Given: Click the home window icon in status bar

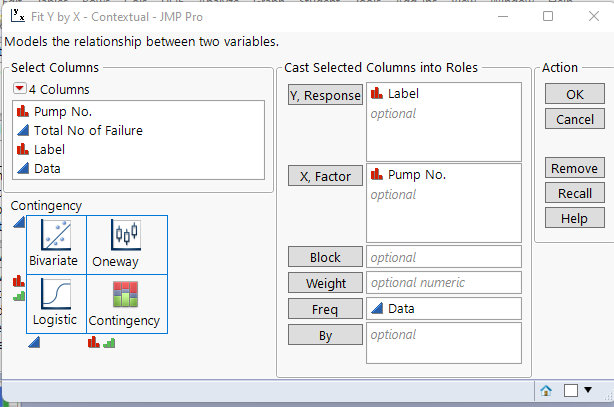Looking at the screenshot, I should [547, 390].
